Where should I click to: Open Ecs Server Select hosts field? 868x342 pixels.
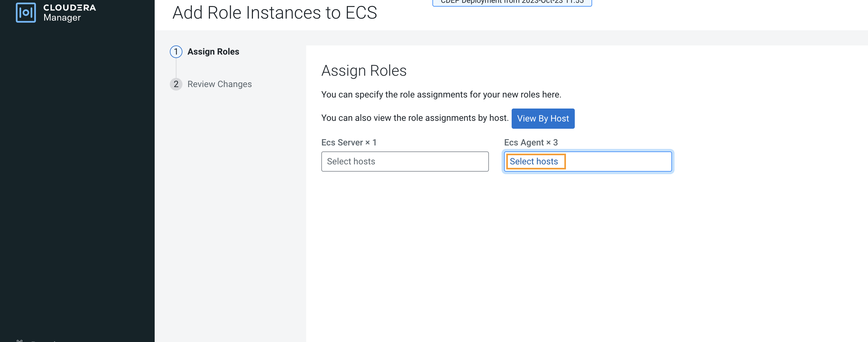coord(405,162)
